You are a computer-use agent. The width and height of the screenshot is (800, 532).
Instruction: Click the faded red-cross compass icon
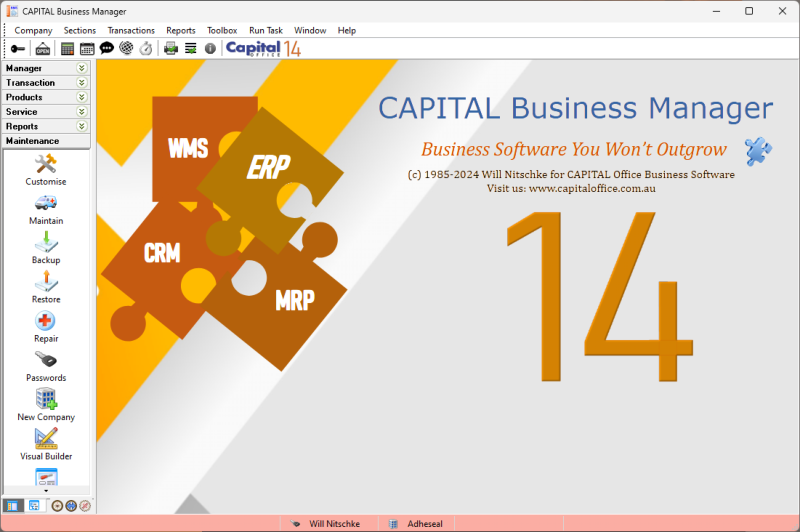(x=85, y=506)
